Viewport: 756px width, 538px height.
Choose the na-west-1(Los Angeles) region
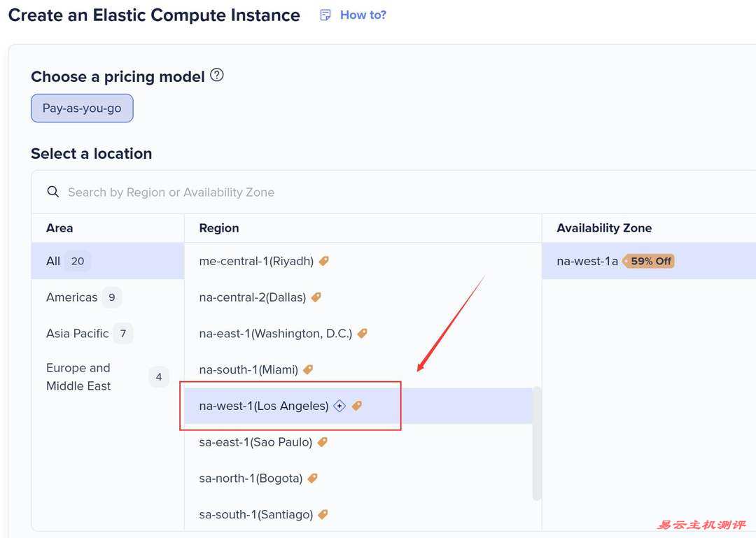(x=264, y=406)
